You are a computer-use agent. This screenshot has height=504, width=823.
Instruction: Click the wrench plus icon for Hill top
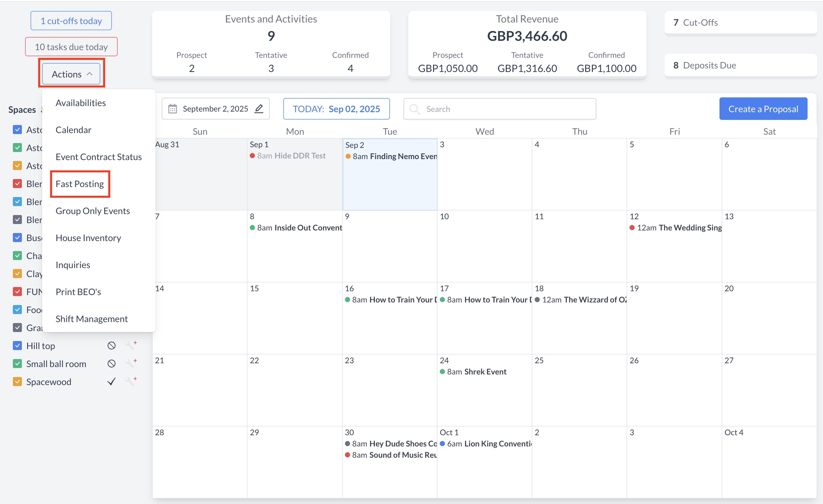pyautogui.click(x=131, y=345)
